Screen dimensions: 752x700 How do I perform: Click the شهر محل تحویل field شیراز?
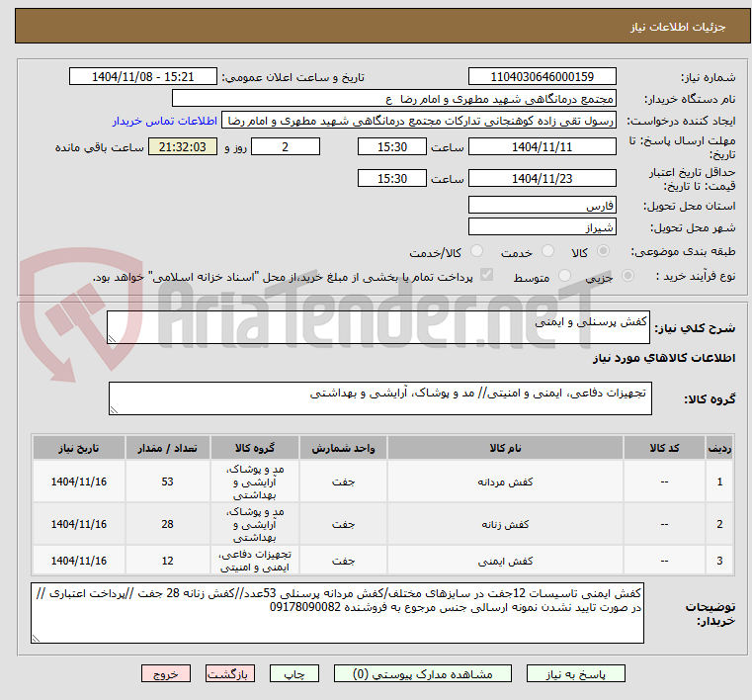(x=542, y=226)
